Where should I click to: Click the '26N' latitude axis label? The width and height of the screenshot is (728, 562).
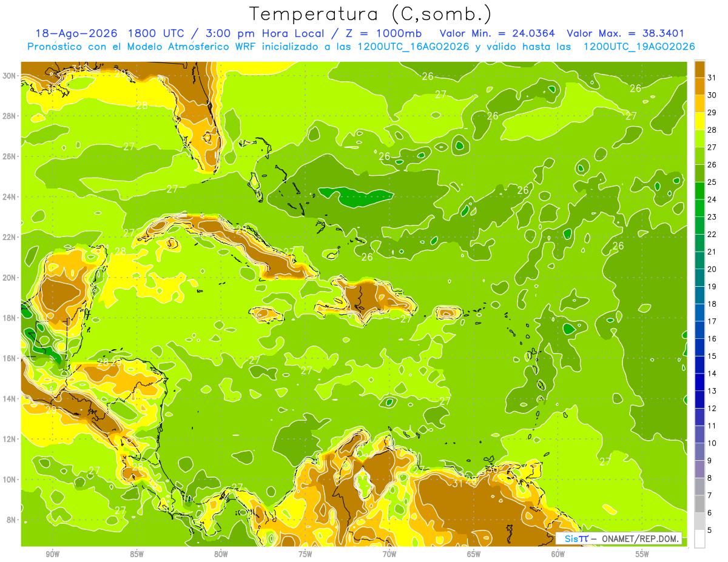(x=10, y=156)
